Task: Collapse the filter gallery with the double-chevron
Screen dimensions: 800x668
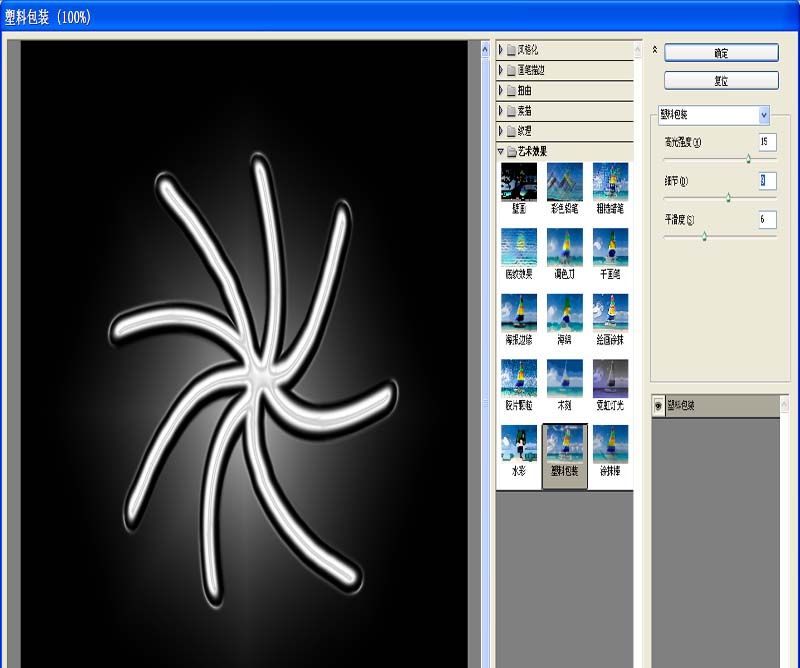Action: 655,50
